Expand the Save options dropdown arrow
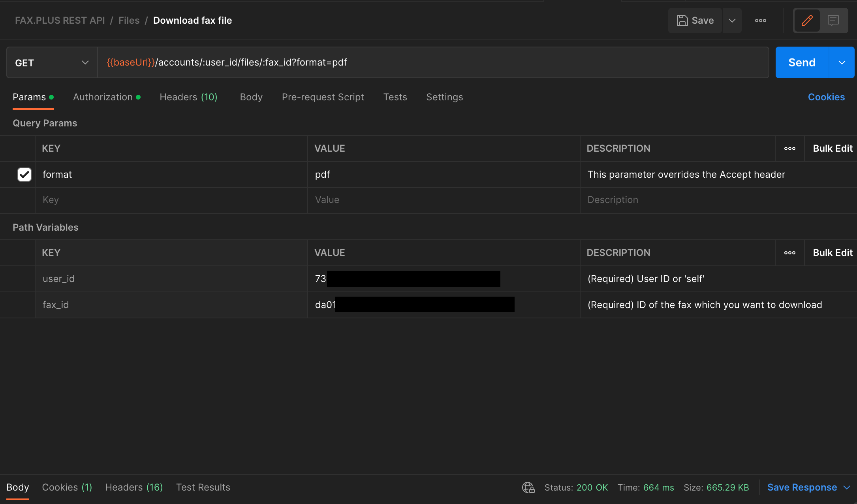857x504 pixels. tap(732, 21)
